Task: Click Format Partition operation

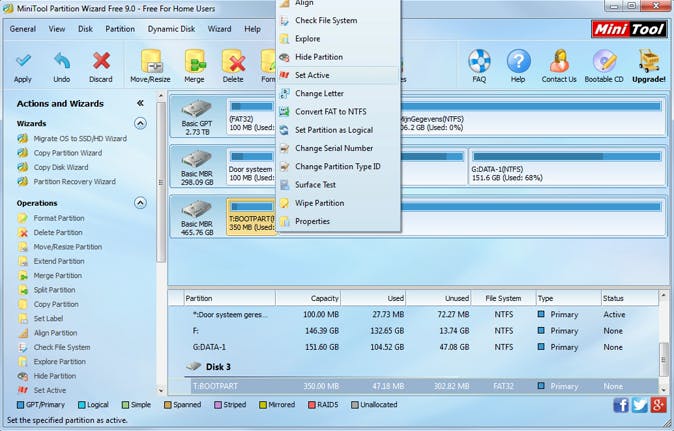Action: (51, 218)
